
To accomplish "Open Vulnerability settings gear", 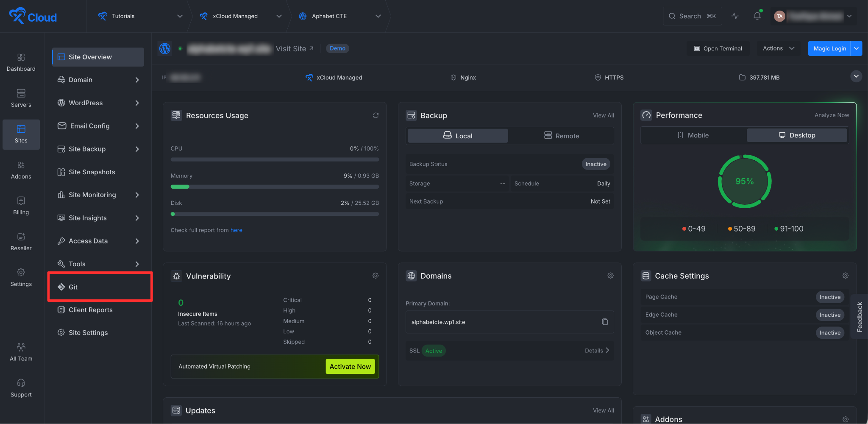I will (x=376, y=276).
